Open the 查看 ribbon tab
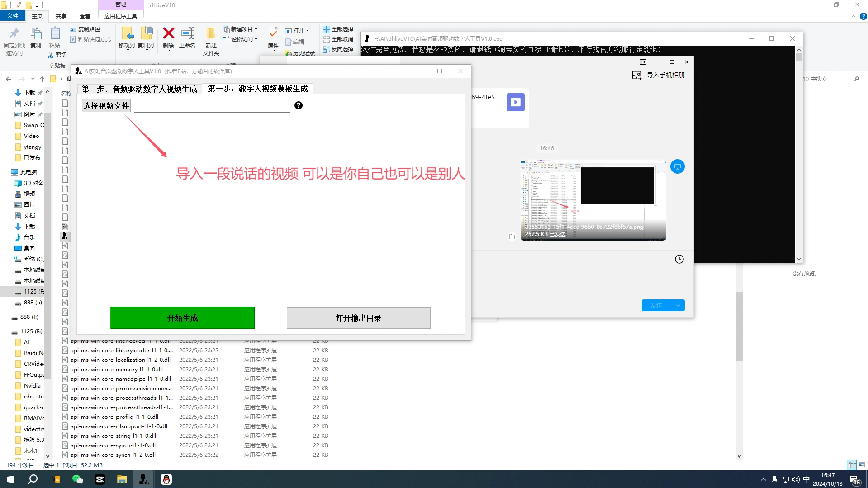The image size is (868, 488). pyautogui.click(x=85, y=16)
